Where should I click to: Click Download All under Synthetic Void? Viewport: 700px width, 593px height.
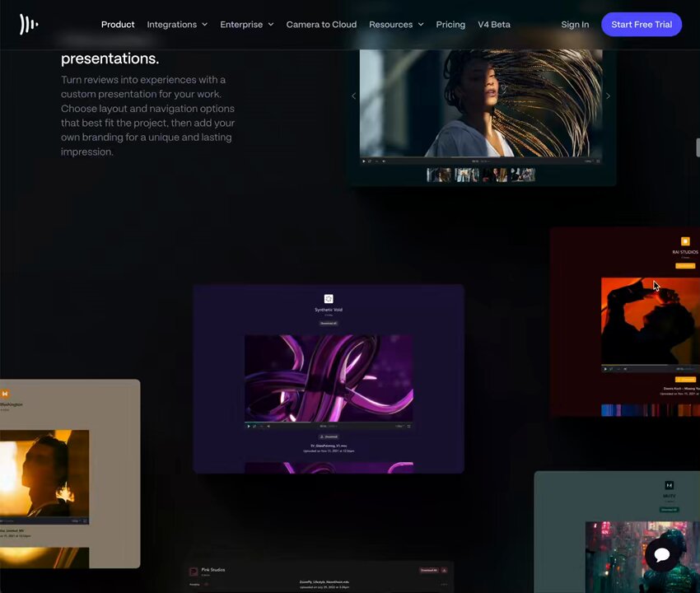pyautogui.click(x=329, y=324)
